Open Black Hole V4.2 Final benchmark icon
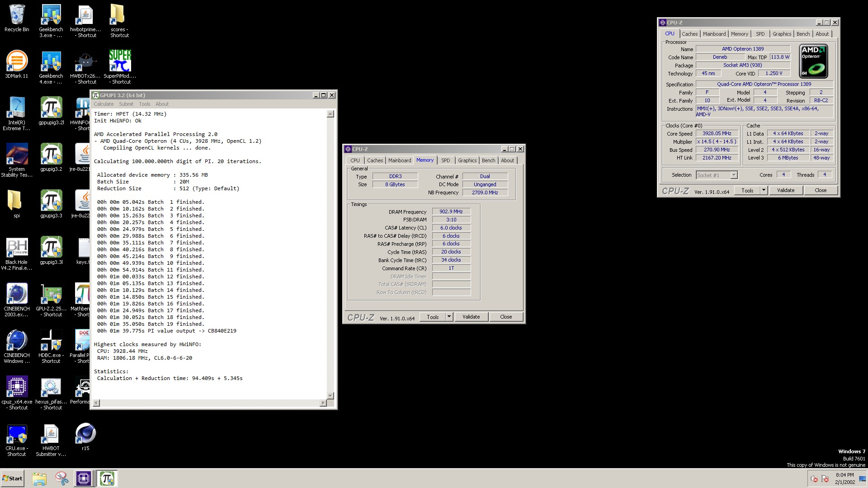The height and width of the screenshot is (488, 868). pyautogui.click(x=17, y=254)
